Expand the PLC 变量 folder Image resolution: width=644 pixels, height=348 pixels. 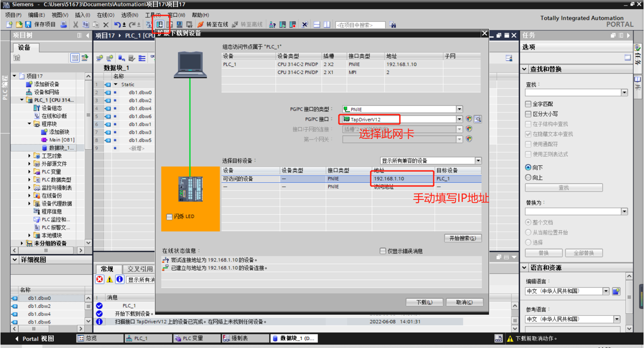tap(30, 171)
